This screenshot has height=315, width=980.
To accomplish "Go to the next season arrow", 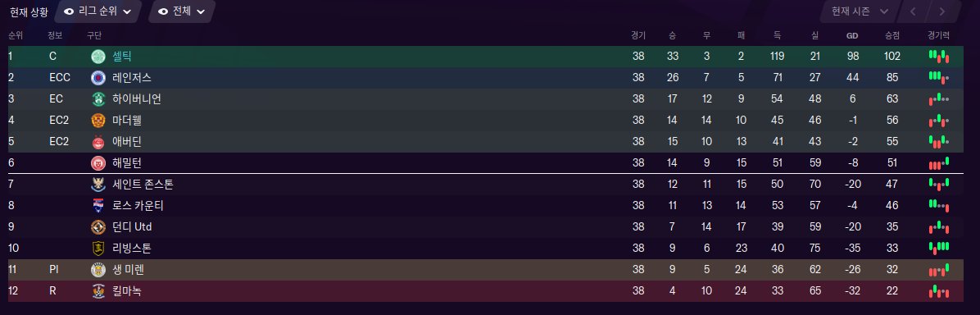I will (x=941, y=11).
